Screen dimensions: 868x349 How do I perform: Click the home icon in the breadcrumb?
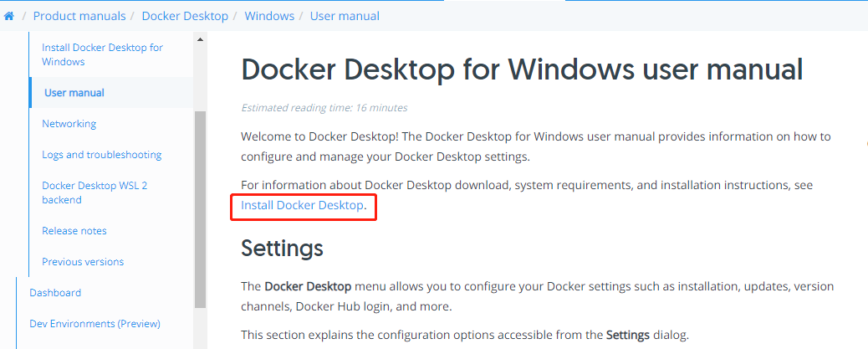pos(8,16)
